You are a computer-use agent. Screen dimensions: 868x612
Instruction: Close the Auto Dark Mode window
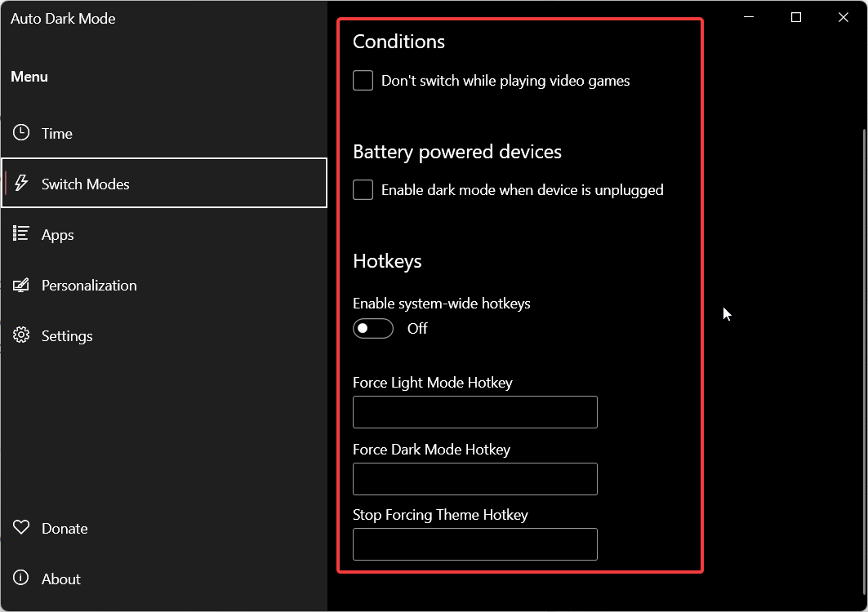click(x=843, y=17)
